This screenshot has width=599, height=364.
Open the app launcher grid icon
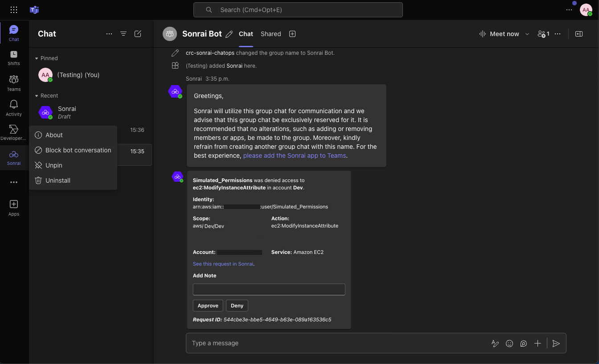click(x=14, y=10)
